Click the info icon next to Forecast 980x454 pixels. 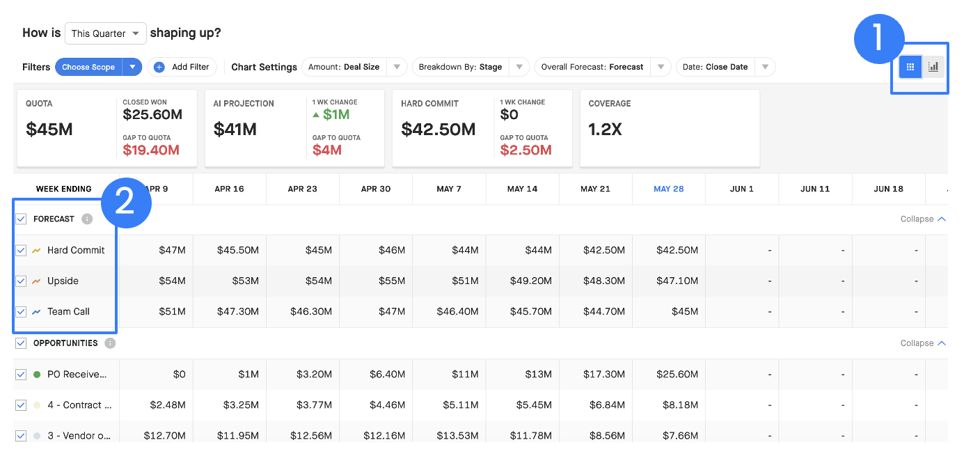pos(87,219)
